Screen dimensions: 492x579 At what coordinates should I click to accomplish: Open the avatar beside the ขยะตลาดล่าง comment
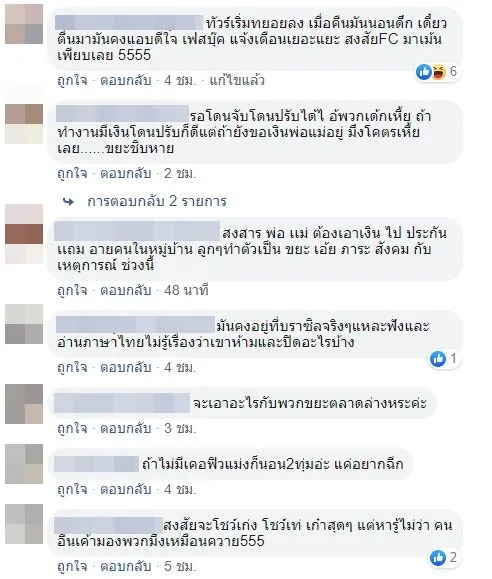(24, 404)
